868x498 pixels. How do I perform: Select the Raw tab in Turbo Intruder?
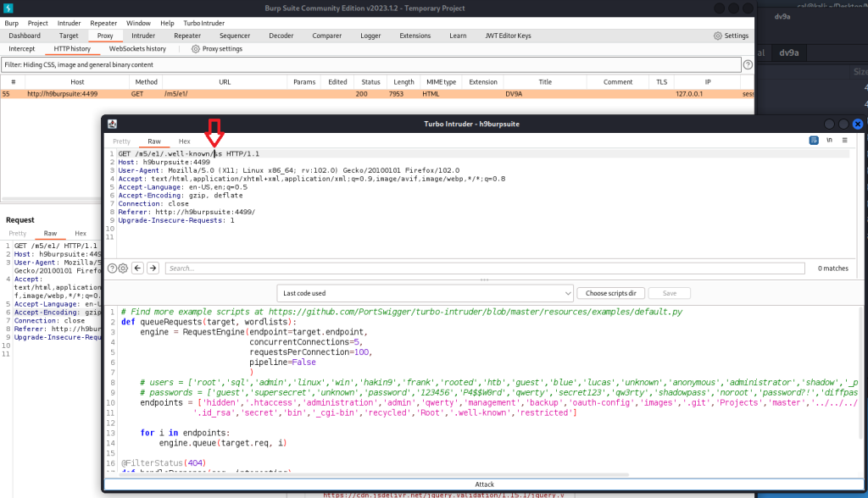pyautogui.click(x=154, y=141)
